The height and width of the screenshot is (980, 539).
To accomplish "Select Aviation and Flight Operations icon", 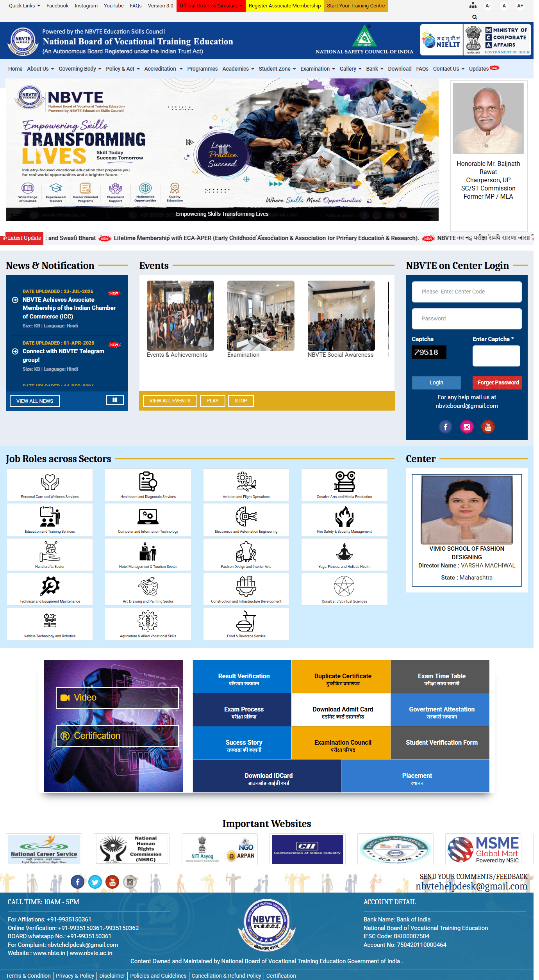I will click(246, 482).
